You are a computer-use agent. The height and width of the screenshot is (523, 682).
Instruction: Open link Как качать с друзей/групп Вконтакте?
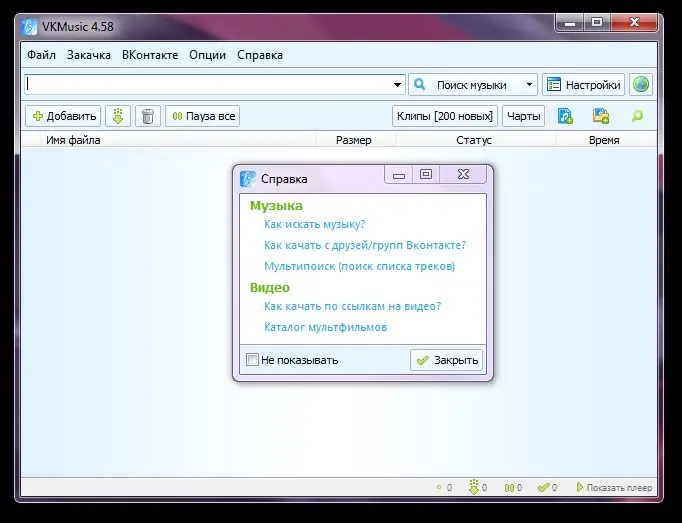tap(365, 245)
